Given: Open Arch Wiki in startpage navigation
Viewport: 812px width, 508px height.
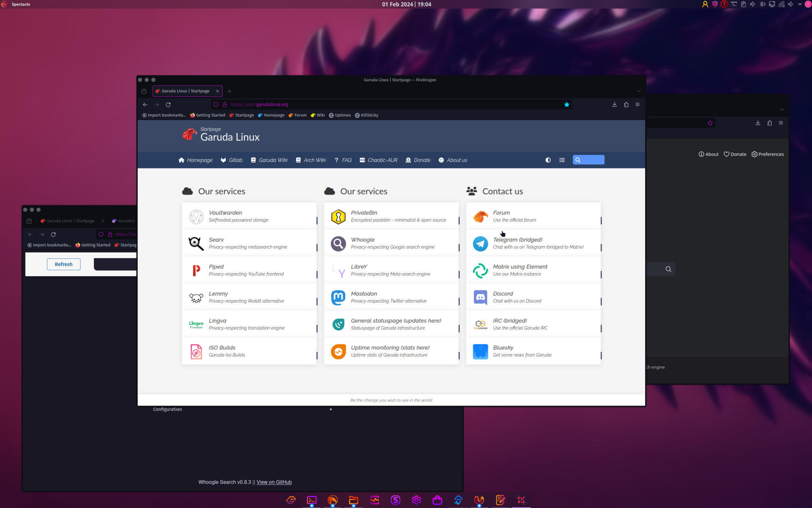Looking at the screenshot, I should [x=311, y=160].
